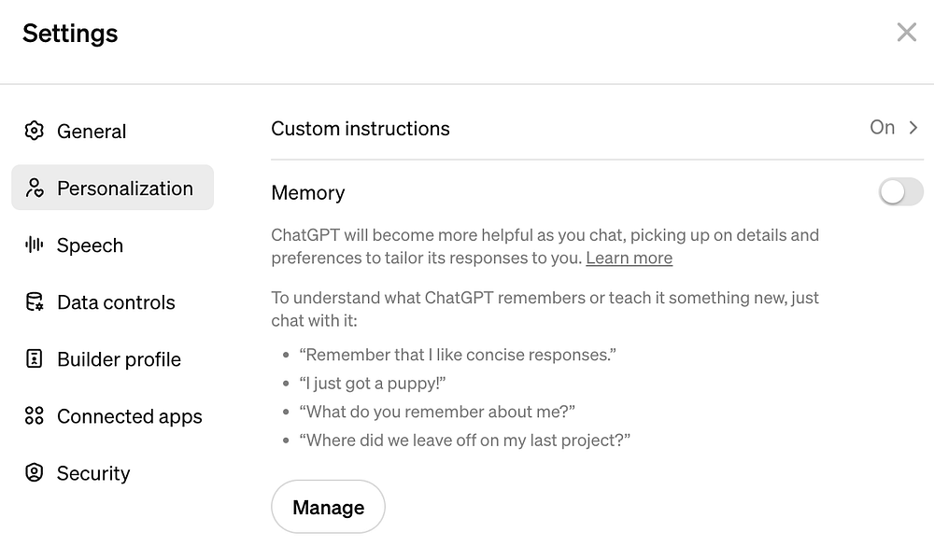Screen dimensions: 934x560
Task: Click the Security shield icon
Action: pyautogui.click(x=35, y=473)
